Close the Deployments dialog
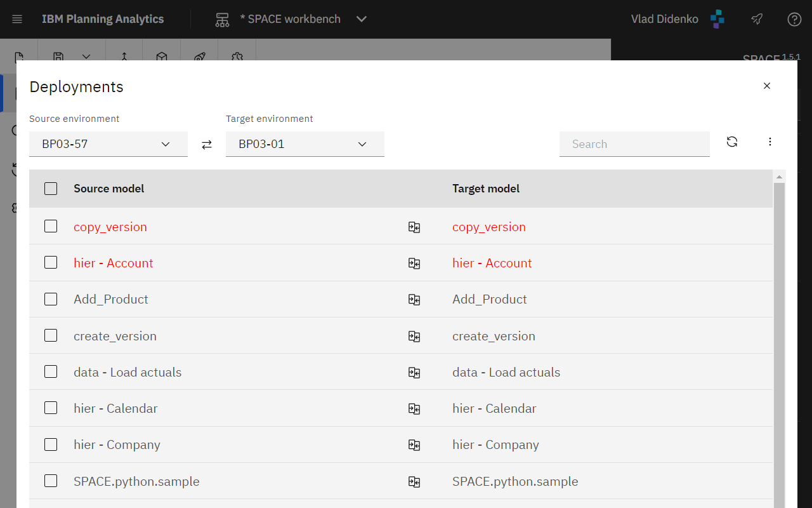The height and width of the screenshot is (508, 812). pyautogui.click(x=767, y=86)
